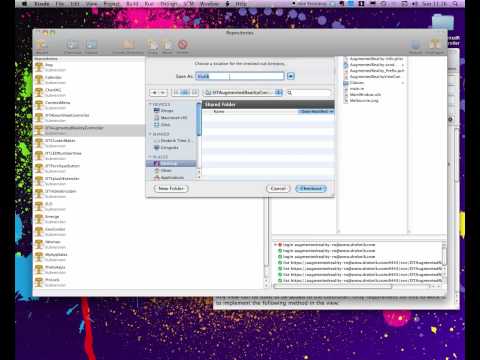This screenshot has height=360, width=480.
Task: Open the Project menu
Action: pos(111,4)
